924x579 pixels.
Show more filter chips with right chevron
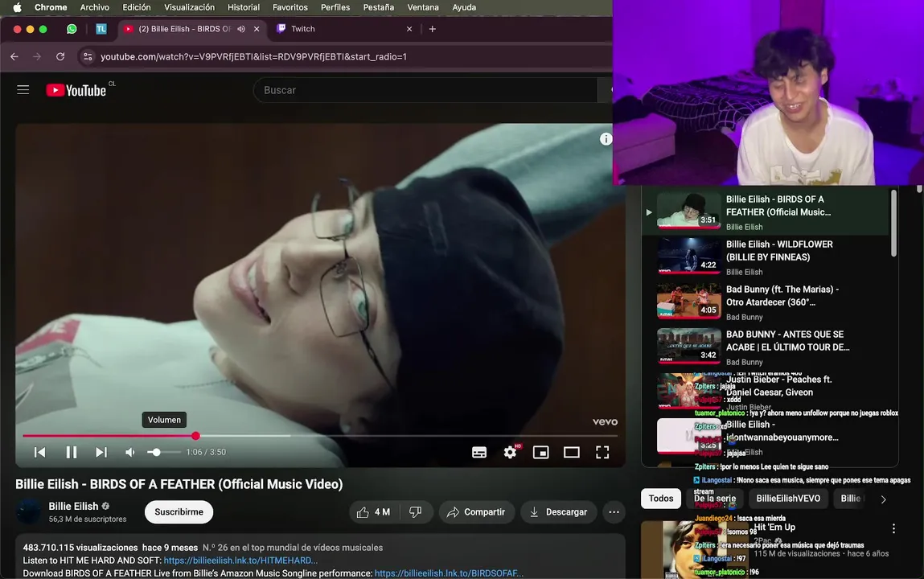(x=883, y=499)
